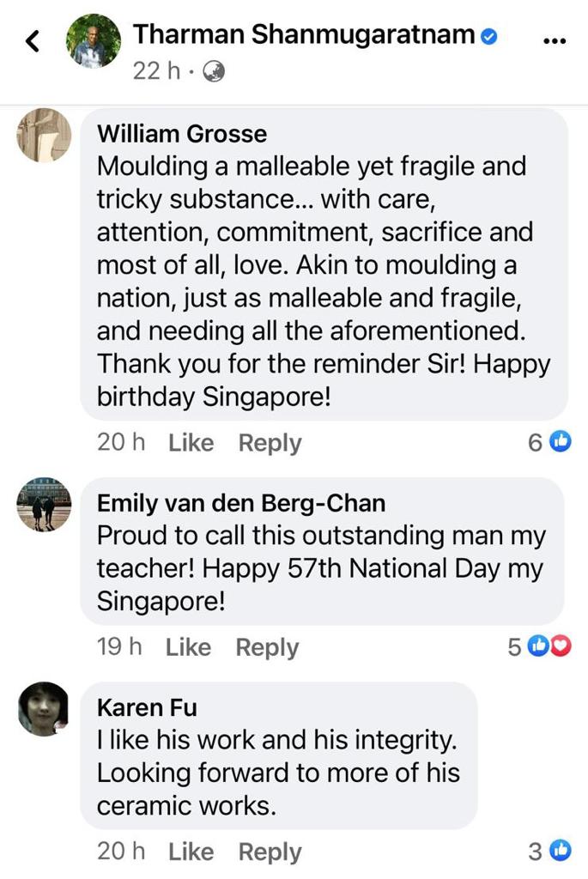The width and height of the screenshot is (588, 879).
Task: Open Tharman Shanmugaratnam page title
Action: (x=304, y=35)
